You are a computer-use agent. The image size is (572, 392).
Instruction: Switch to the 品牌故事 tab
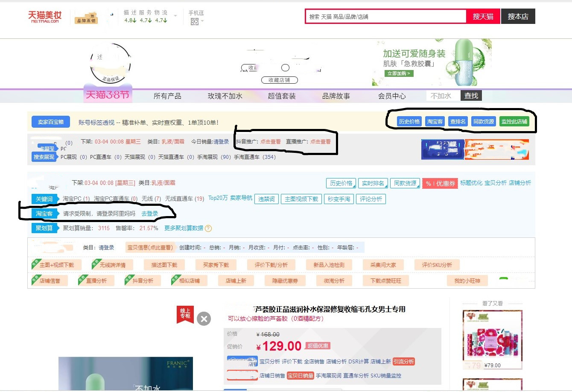coord(336,96)
